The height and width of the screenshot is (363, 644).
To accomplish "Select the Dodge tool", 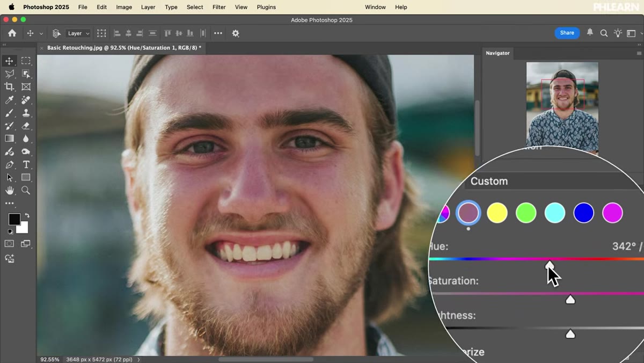I will click(x=26, y=151).
